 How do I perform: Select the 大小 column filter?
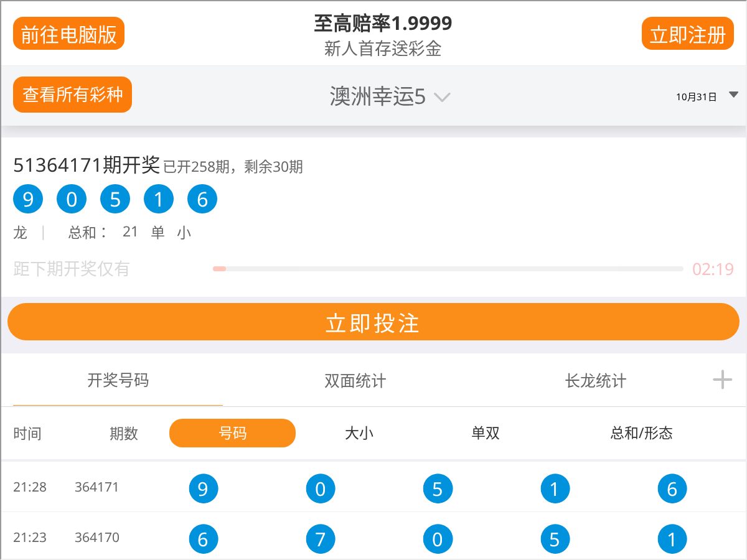(359, 433)
